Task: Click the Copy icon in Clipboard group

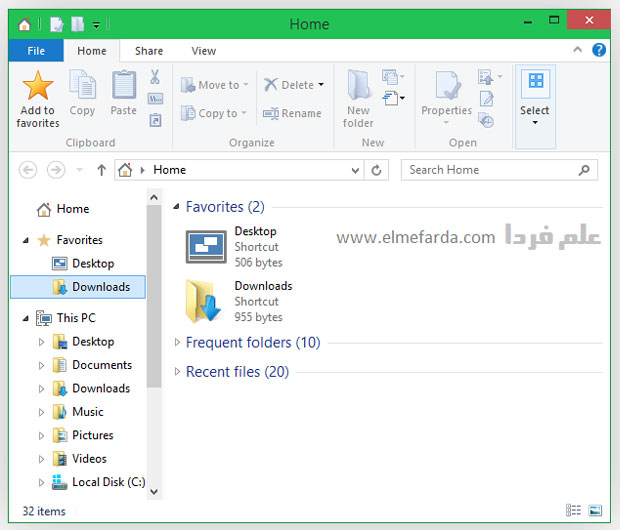Action: pos(82,87)
